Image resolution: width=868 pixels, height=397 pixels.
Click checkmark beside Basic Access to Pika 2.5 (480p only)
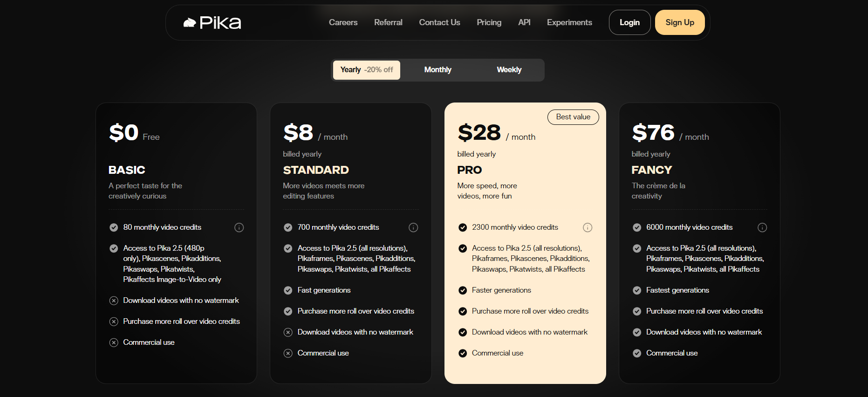click(114, 248)
